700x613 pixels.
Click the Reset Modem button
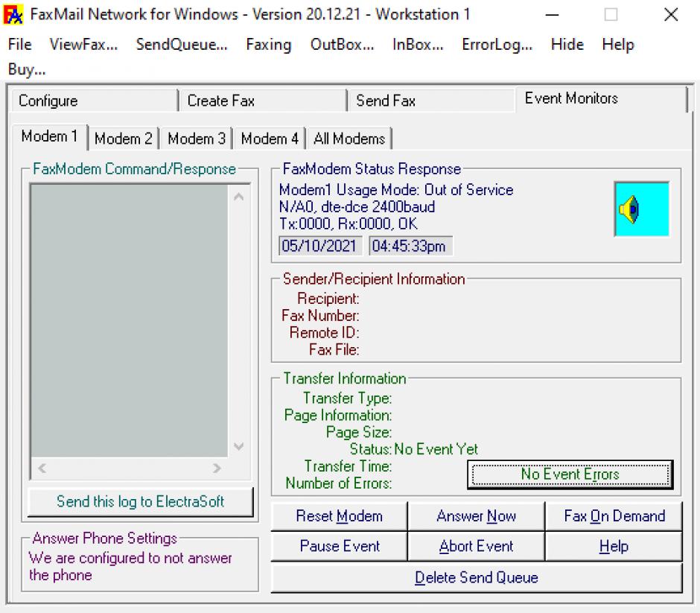pos(340,516)
